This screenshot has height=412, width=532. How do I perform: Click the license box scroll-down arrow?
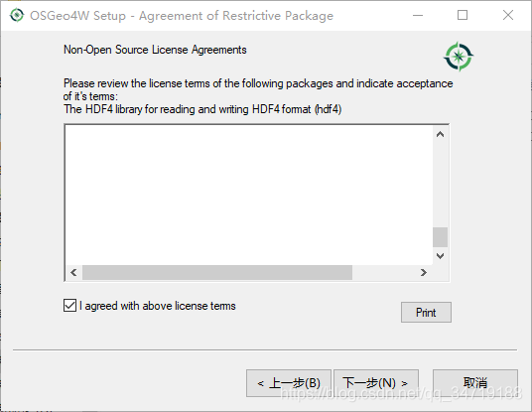click(x=440, y=256)
